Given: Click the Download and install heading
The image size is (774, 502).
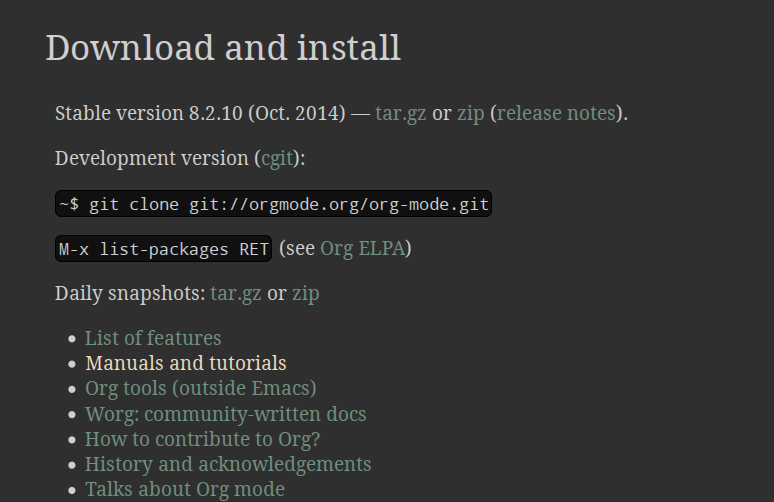Looking at the screenshot, I should tap(223, 48).
